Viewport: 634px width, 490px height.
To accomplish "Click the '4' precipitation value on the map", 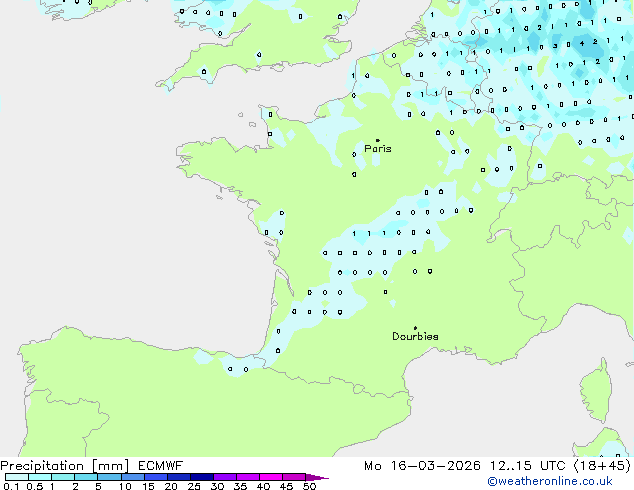I will coord(582,43).
